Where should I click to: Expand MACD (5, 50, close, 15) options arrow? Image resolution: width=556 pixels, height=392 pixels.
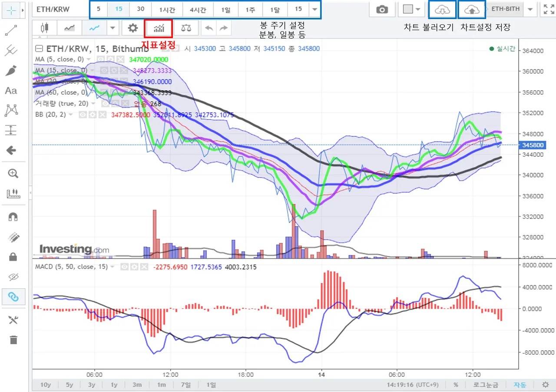click(113, 267)
